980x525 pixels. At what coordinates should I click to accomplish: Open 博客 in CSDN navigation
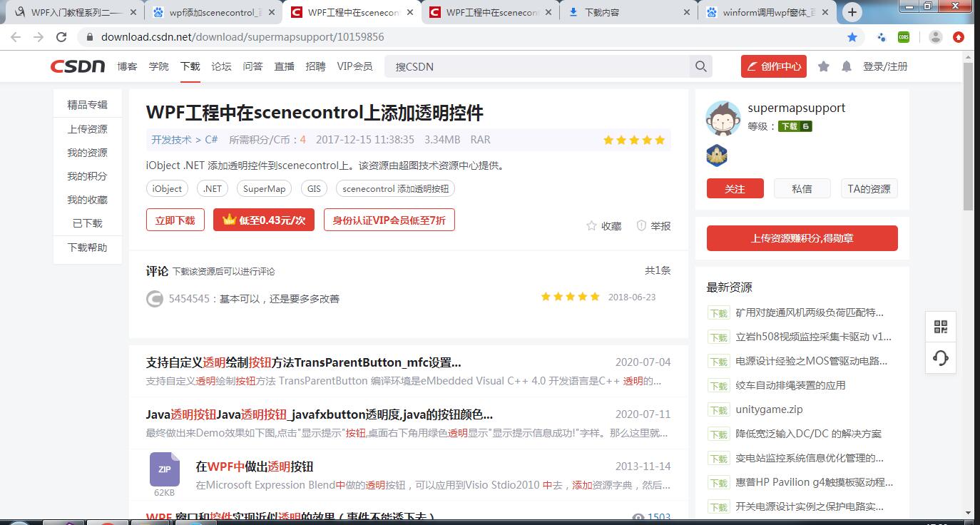(x=128, y=66)
